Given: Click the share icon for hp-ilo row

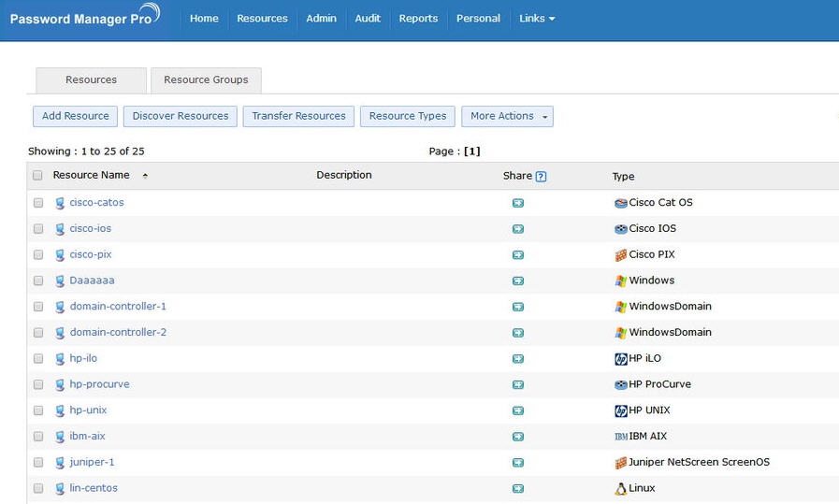Looking at the screenshot, I should [517, 359].
